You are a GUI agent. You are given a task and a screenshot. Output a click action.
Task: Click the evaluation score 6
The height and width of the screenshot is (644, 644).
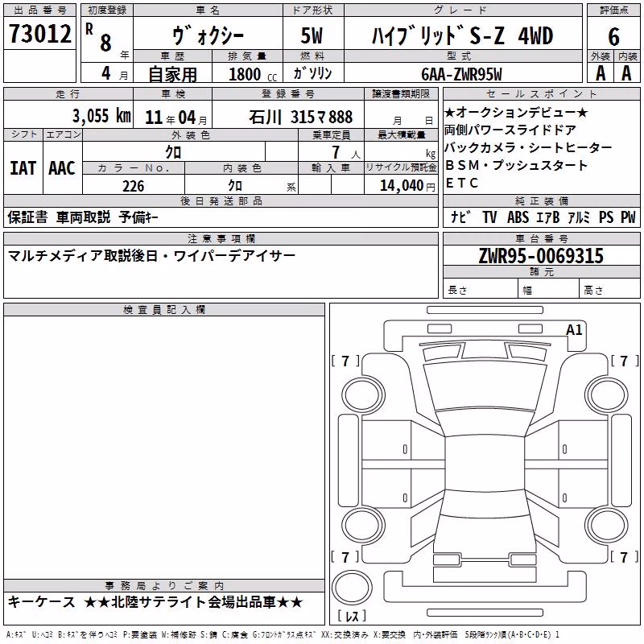coord(613,36)
